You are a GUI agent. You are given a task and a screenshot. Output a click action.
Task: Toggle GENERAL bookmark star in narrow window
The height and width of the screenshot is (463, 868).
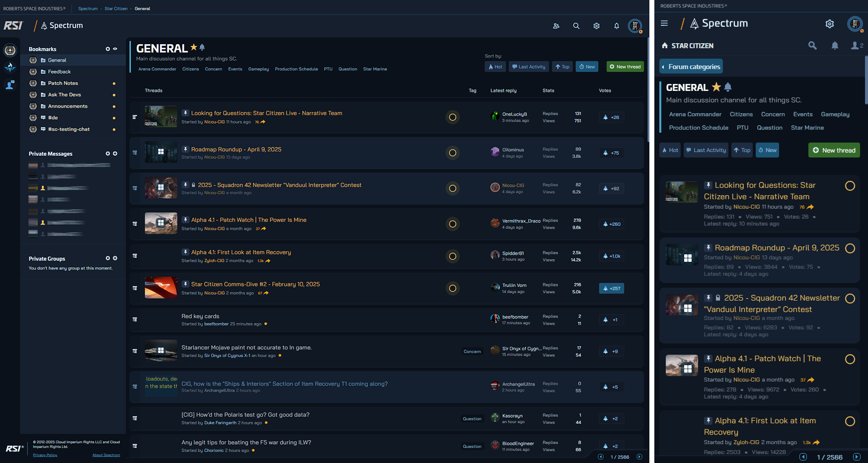click(716, 87)
